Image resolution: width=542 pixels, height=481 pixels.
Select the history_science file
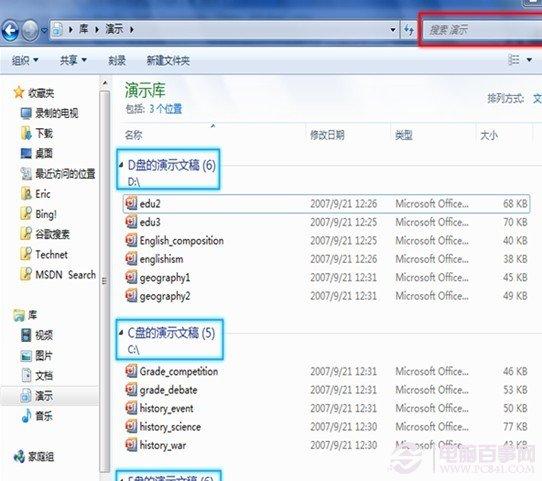pos(163,427)
